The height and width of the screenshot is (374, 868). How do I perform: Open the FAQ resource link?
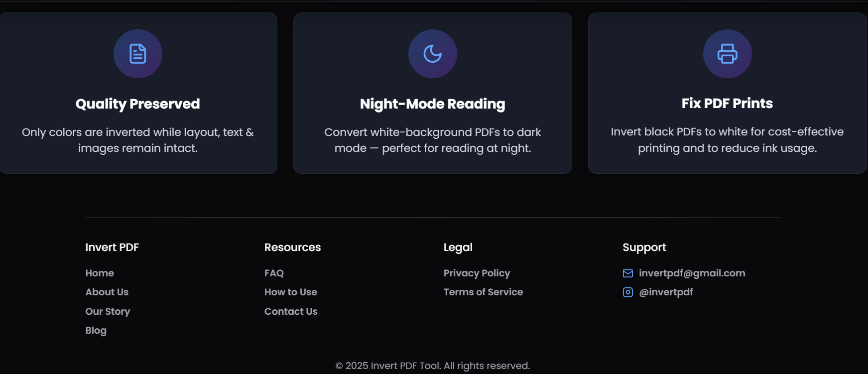[x=274, y=273]
